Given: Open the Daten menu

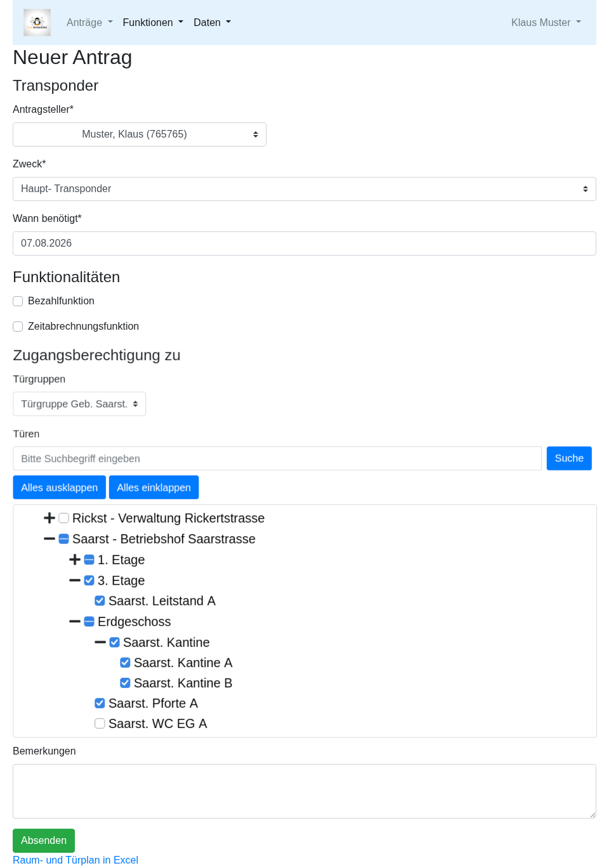Looking at the screenshot, I should click(212, 22).
